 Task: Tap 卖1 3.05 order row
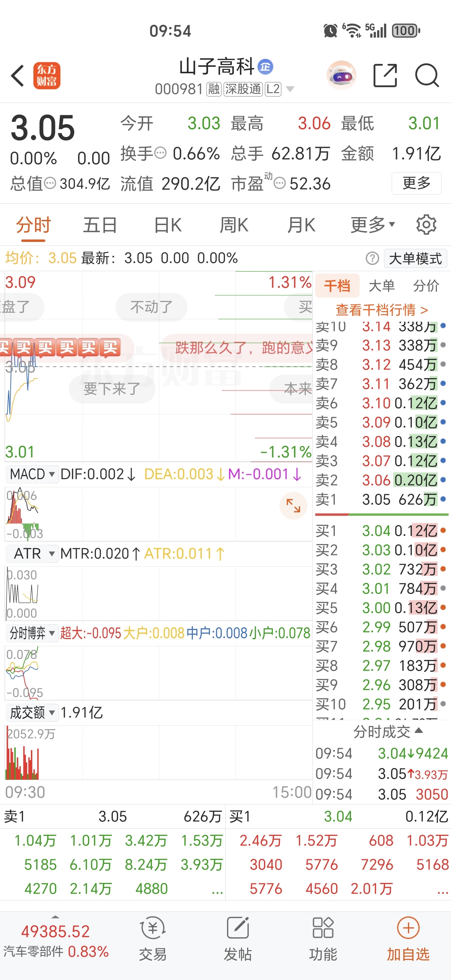point(382,500)
